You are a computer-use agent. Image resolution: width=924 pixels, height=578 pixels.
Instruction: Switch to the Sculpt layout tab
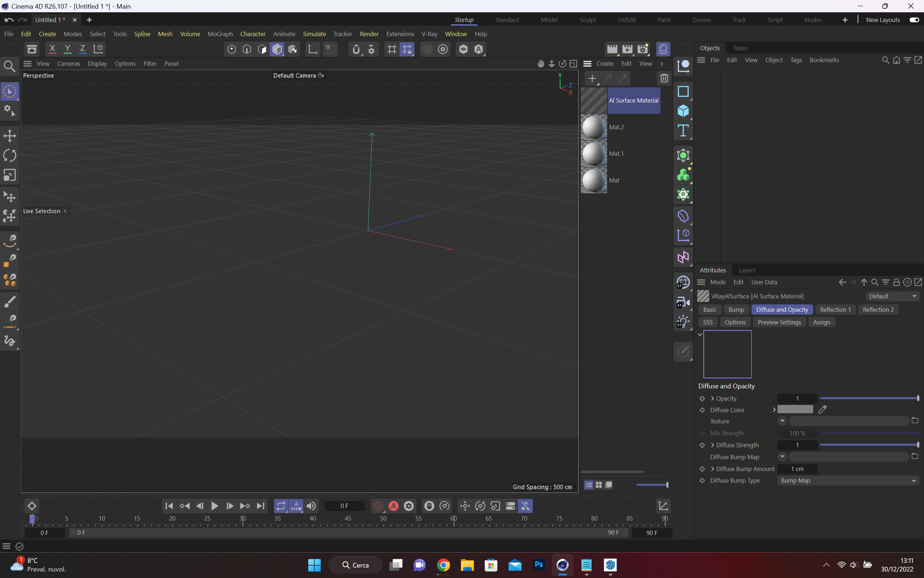pos(588,20)
